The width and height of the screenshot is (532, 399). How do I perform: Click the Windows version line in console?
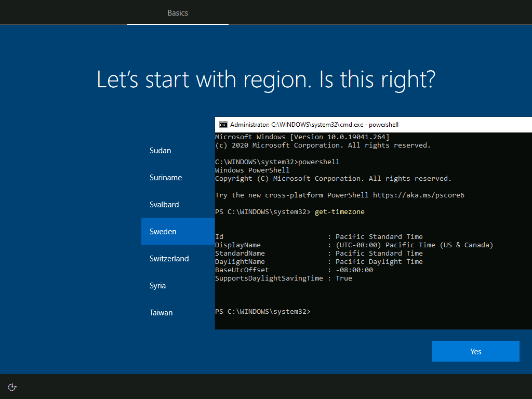[x=302, y=137]
